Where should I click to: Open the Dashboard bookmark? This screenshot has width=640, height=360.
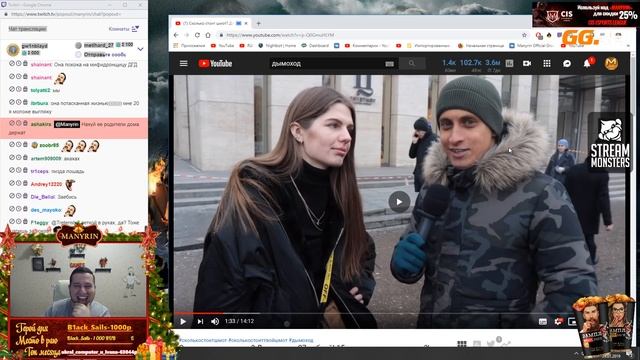(x=315, y=46)
